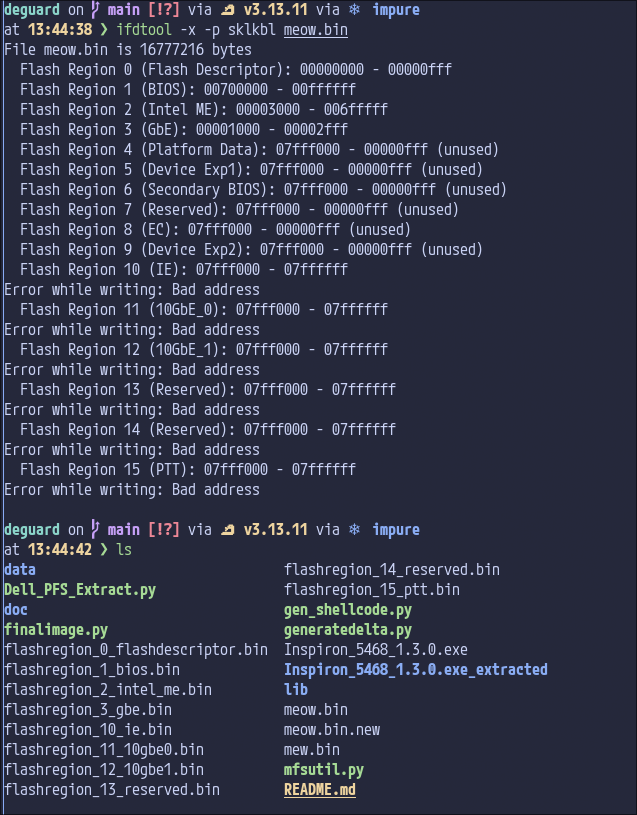This screenshot has height=815, width=637.
Task: Select the flashregion_1_bios.bin file name
Action: (92, 669)
